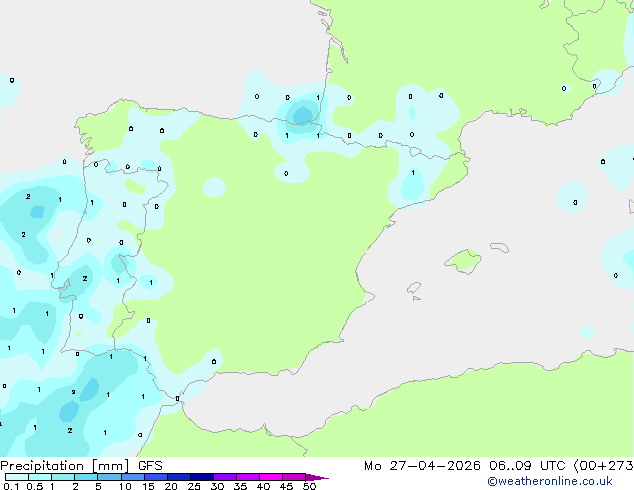Choose the 15–20 mm legend swatch

click(155, 477)
